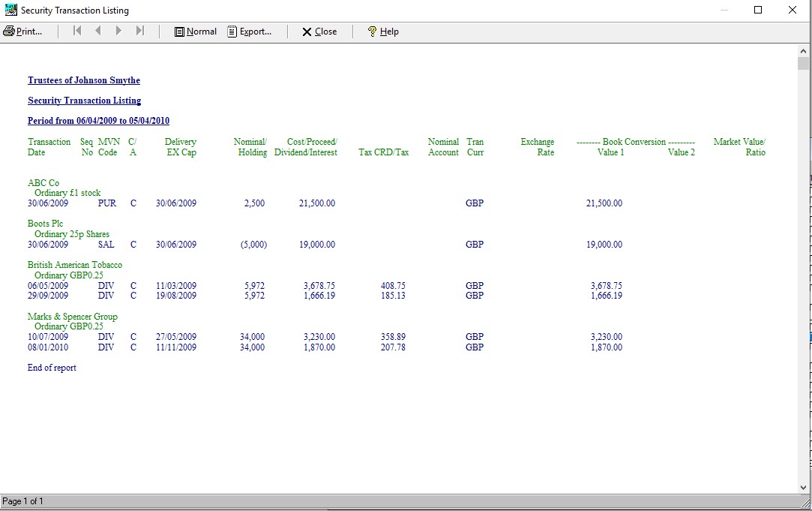The image size is (812, 511).
Task: Click delivery date 11/11/2009
Action: tap(176, 347)
